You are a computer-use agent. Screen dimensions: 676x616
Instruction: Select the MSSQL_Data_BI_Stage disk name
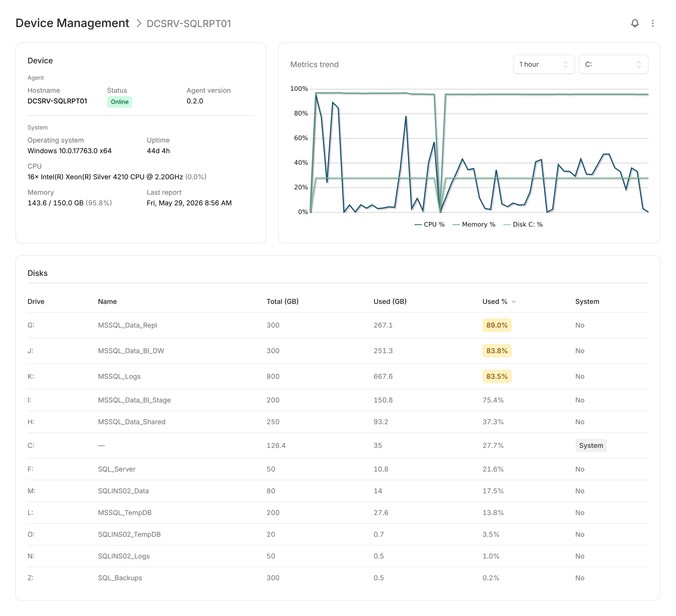[134, 400]
